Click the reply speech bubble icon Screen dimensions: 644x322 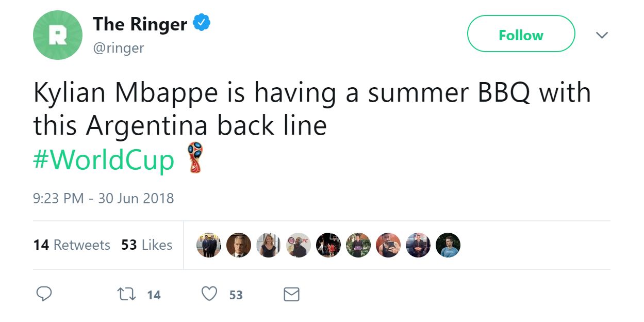click(x=44, y=294)
